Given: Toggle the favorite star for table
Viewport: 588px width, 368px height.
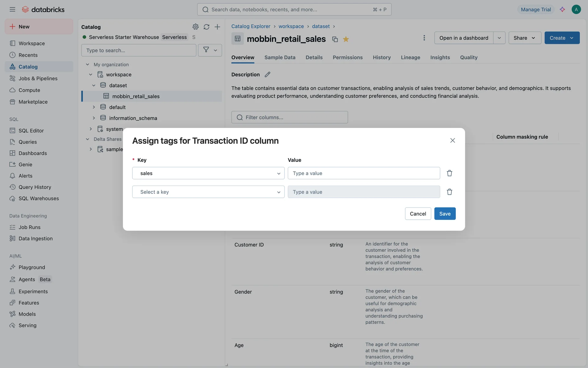Looking at the screenshot, I should (346, 39).
